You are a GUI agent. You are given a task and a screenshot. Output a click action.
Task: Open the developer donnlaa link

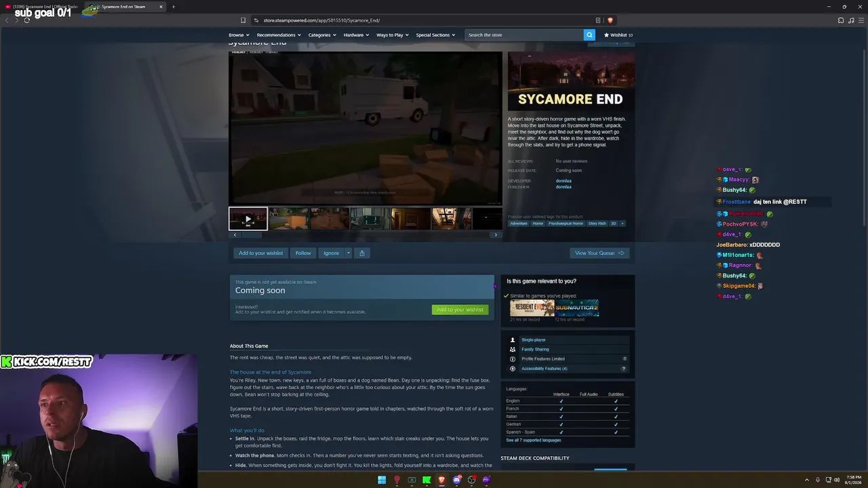(x=564, y=181)
